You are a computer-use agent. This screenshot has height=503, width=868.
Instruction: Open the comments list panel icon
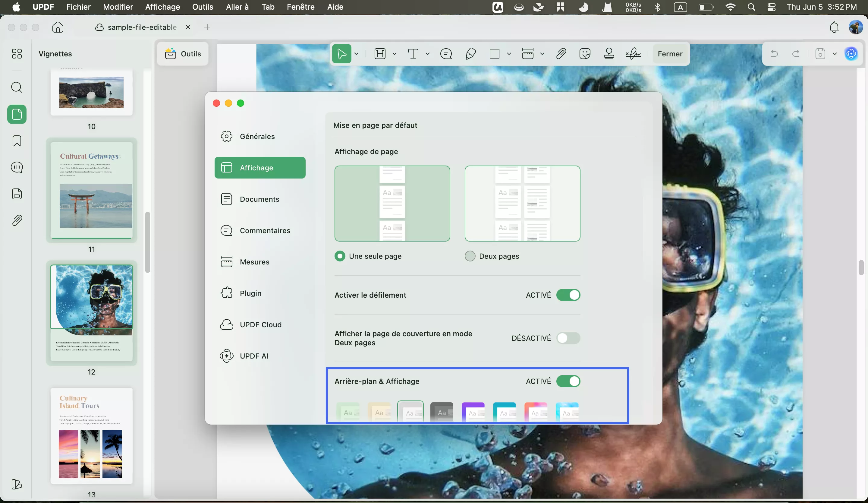17,167
